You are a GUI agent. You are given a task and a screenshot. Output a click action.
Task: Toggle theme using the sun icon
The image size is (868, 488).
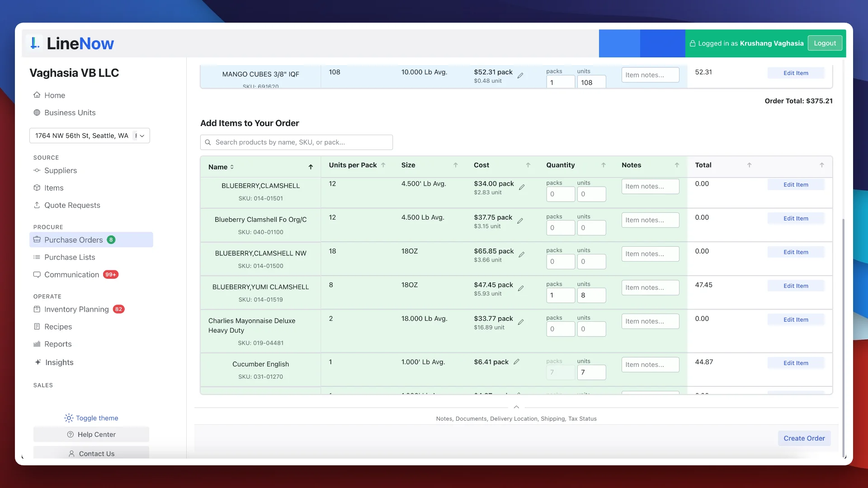coord(69,418)
